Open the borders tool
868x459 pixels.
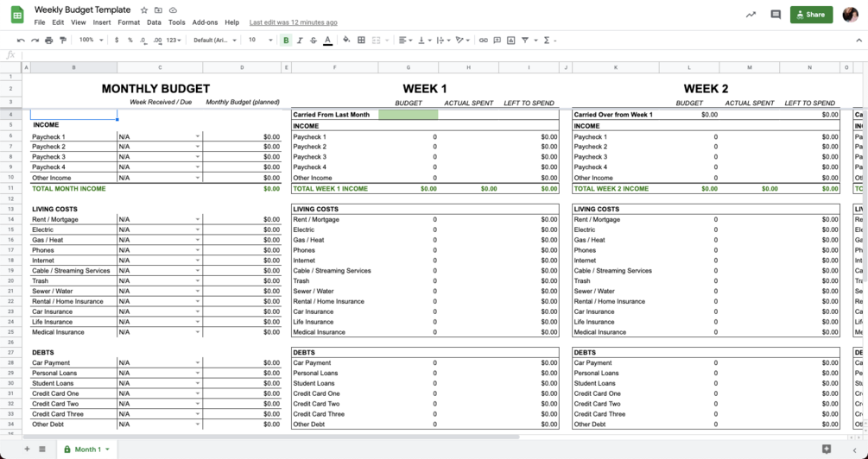(362, 41)
